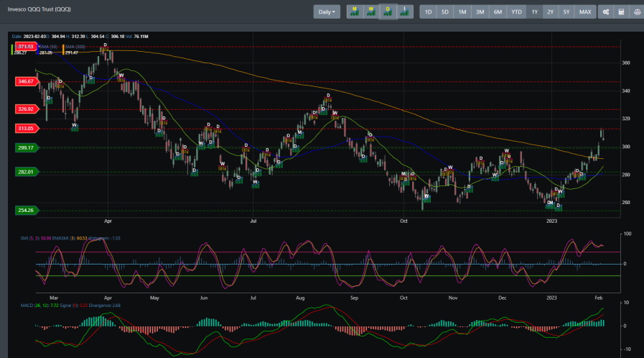This screenshot has width=644, height=358.
Task: Toggle the intraday (I) signals chart icon
Action: pyautogui.click(x=404, y=12)
